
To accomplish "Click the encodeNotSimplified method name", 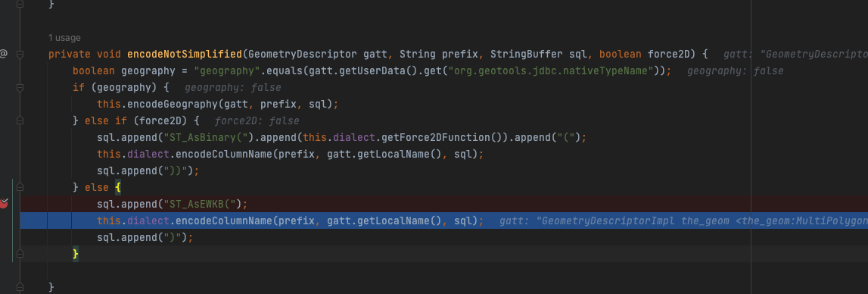I will (x=185, y=55).
